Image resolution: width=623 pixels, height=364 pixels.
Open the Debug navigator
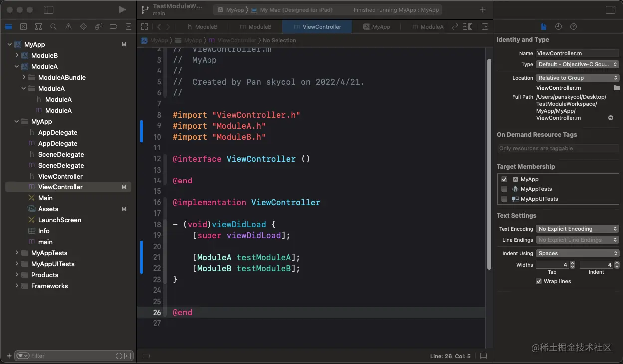pyautogui.click(x=98, y=27)
